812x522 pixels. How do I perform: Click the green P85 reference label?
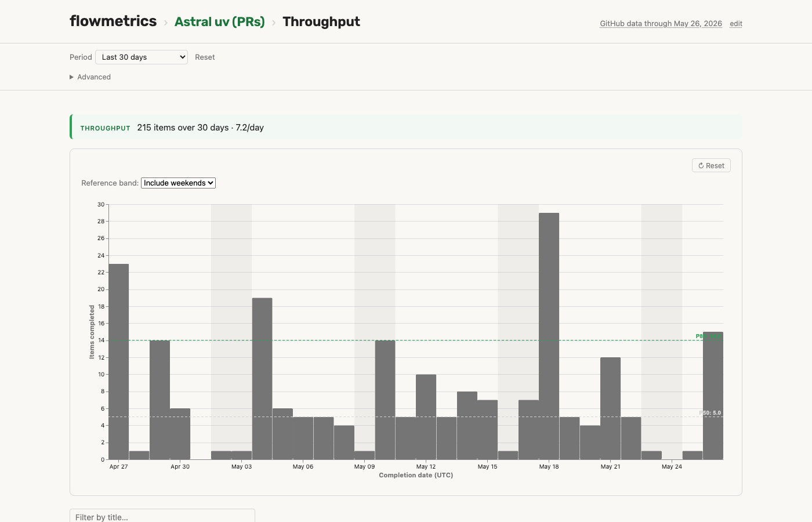point(708,336)
